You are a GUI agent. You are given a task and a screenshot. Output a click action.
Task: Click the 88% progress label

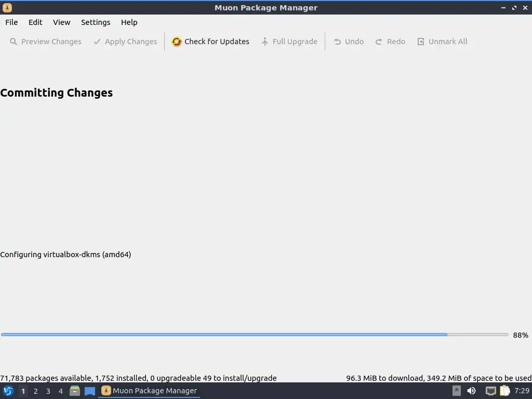(521, 335)
